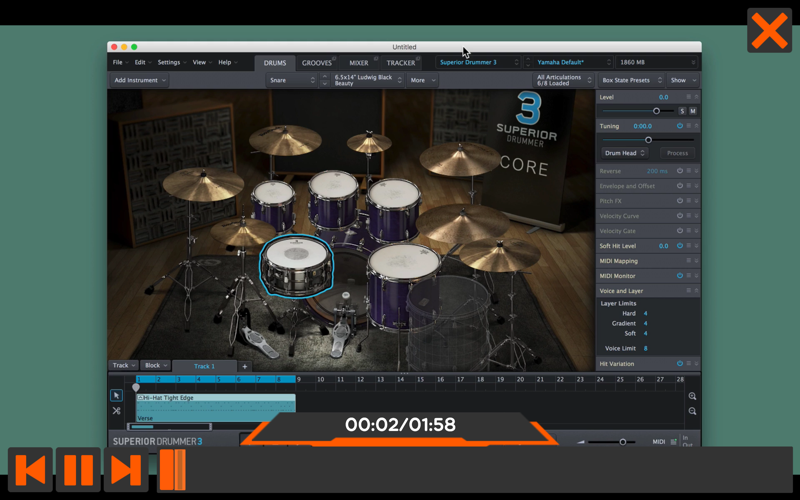Screen dimensions: 800x500
Task: Switch to the MIXER tab
Action: click(359, 63)
